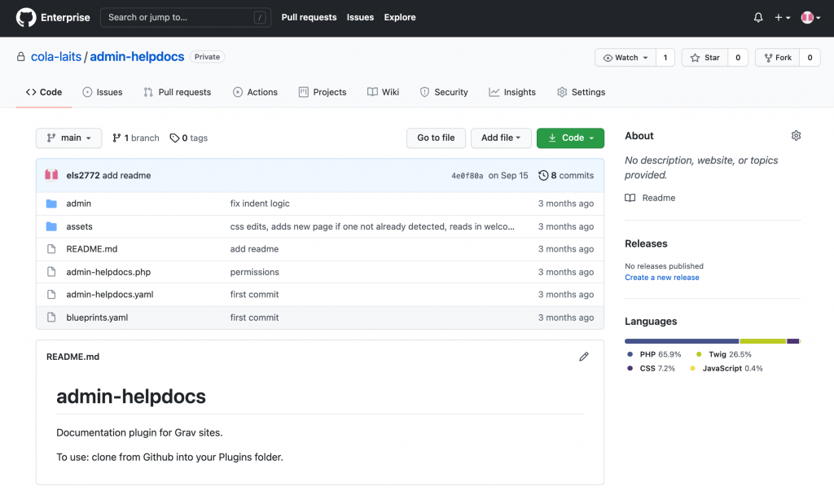Click the CSS segment of the language bar
Image resolution: width=834 pixels, height=504 pixels.
792,341
